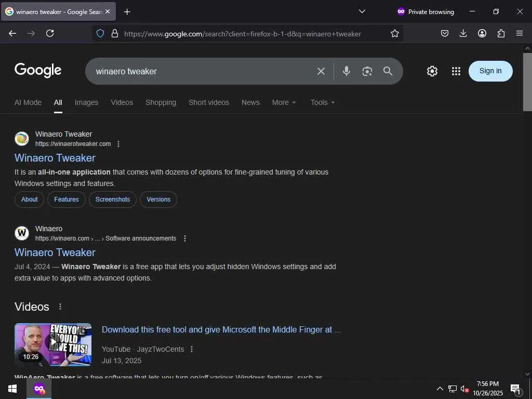Click the Google logo

38,70
